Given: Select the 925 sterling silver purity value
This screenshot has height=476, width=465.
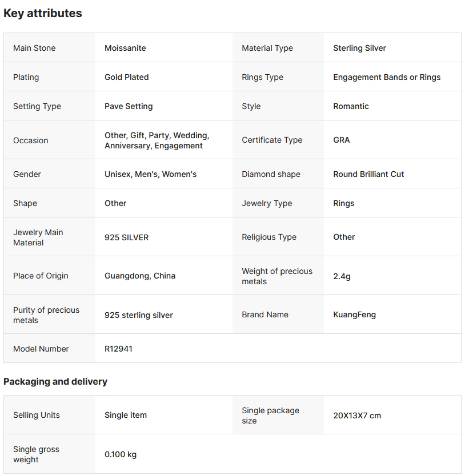Looking at the screenshot, I should tap(139, 315).
